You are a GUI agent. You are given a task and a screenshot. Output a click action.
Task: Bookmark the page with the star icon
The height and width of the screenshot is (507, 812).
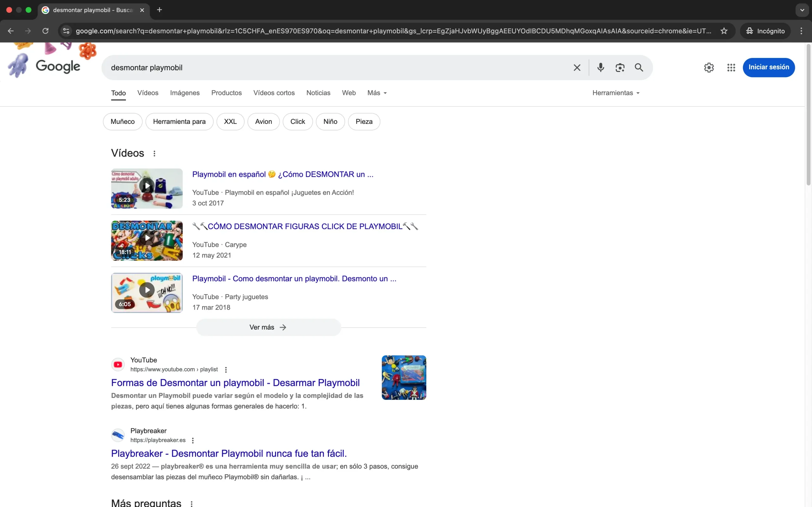724,31
